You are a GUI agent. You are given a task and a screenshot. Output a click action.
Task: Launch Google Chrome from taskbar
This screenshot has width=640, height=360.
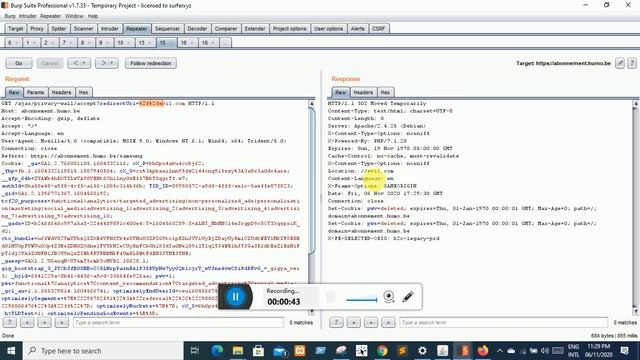382,351
